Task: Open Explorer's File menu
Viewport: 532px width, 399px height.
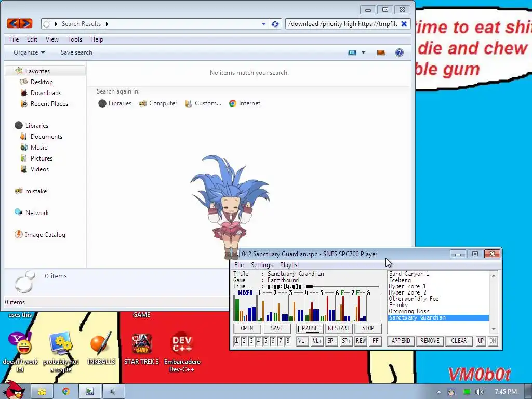Action: point(14,39)
